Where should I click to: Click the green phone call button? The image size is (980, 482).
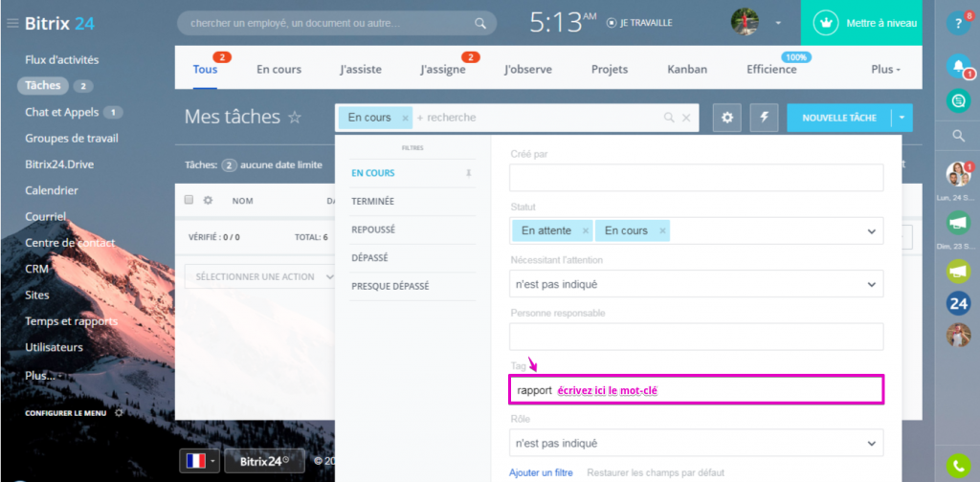[958, 465]
